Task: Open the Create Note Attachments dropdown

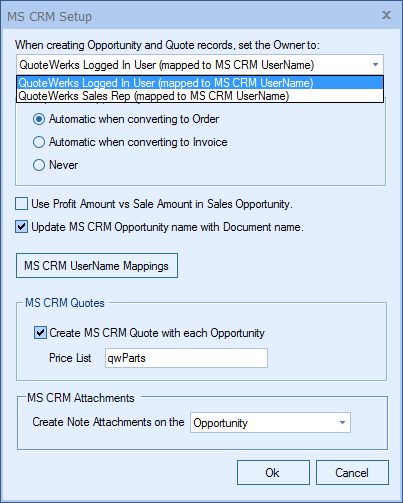Action: click(270, 423)
